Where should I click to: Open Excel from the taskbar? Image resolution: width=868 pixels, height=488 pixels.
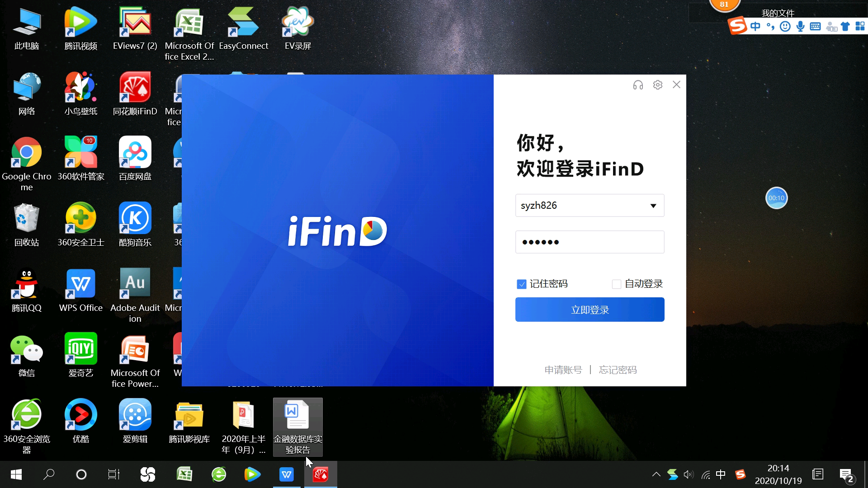coord(184,474)
